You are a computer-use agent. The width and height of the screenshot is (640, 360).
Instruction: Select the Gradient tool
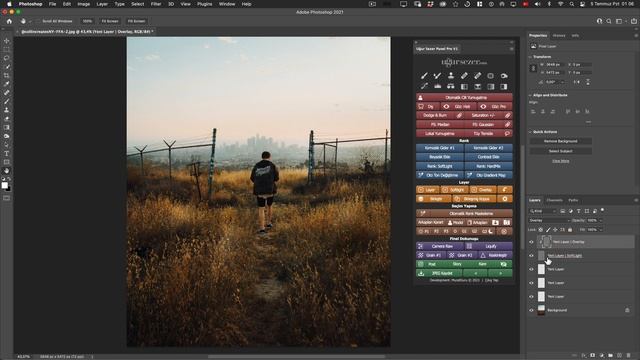point(7,127)
